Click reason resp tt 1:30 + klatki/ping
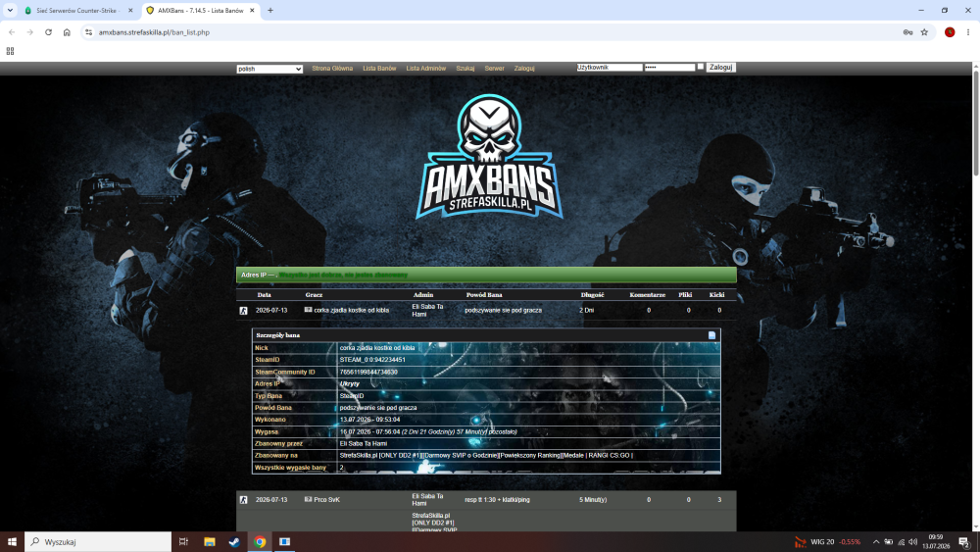The image size is (980, 552). point(498,500)
